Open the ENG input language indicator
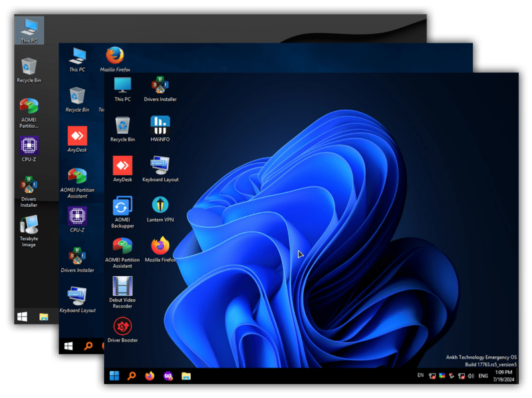 coord(483,376)
